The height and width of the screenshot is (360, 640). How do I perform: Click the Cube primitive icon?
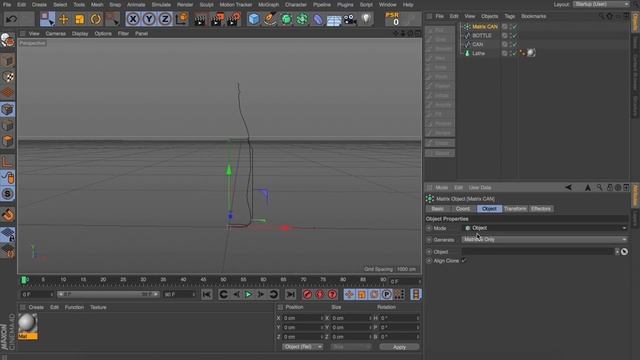pyautogui.click(x=253, y=19)
